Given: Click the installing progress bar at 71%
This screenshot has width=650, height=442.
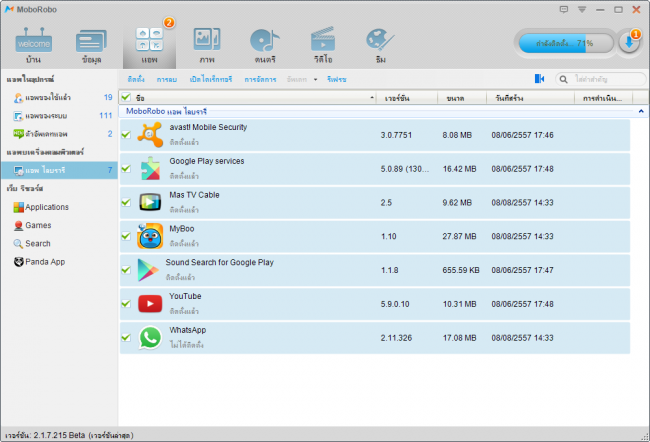Looking at the screenshot, I should click(x=566, y=43).
